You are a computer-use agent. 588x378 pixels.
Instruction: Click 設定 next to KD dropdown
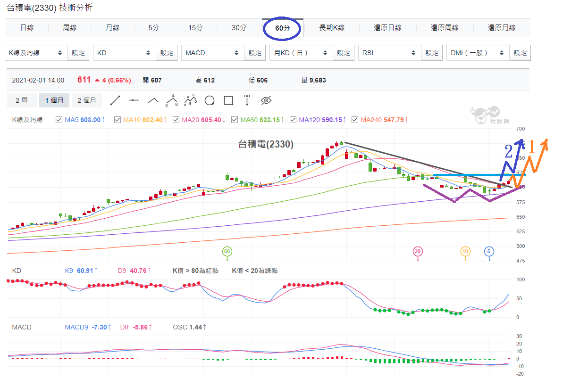coord(167,53)
